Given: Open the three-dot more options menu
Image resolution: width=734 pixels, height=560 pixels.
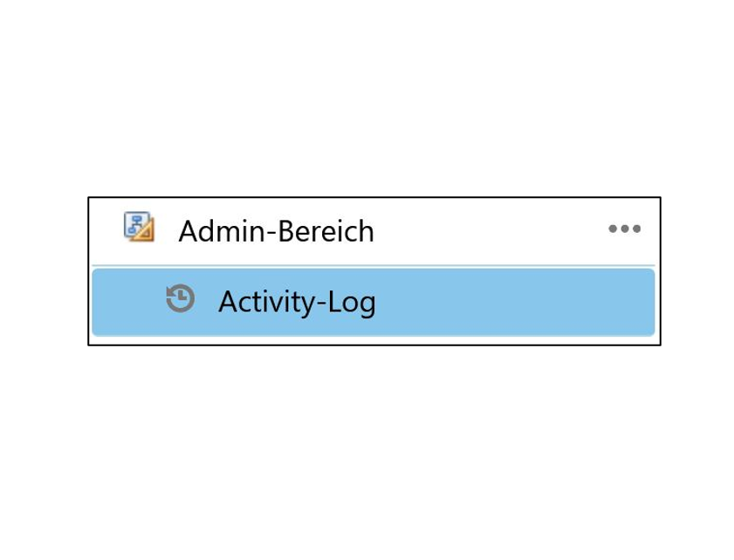Looking at the screenshot, I should (624, 229).
